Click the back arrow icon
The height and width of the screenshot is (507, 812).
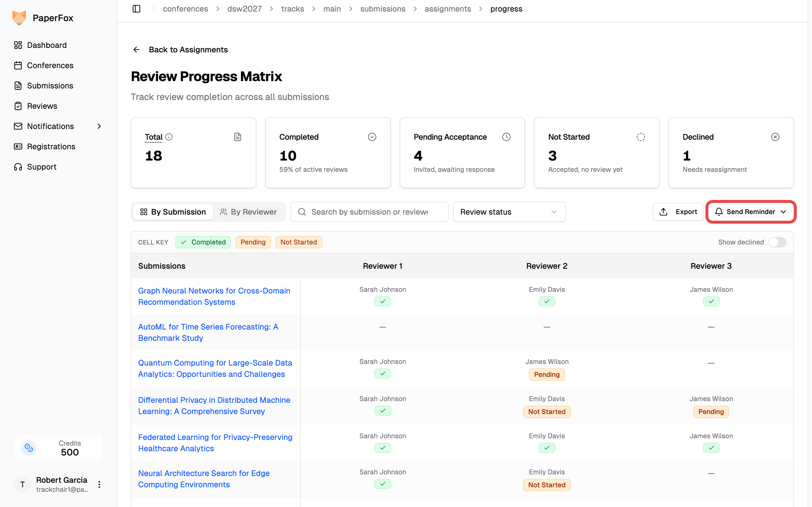[136, 50]
